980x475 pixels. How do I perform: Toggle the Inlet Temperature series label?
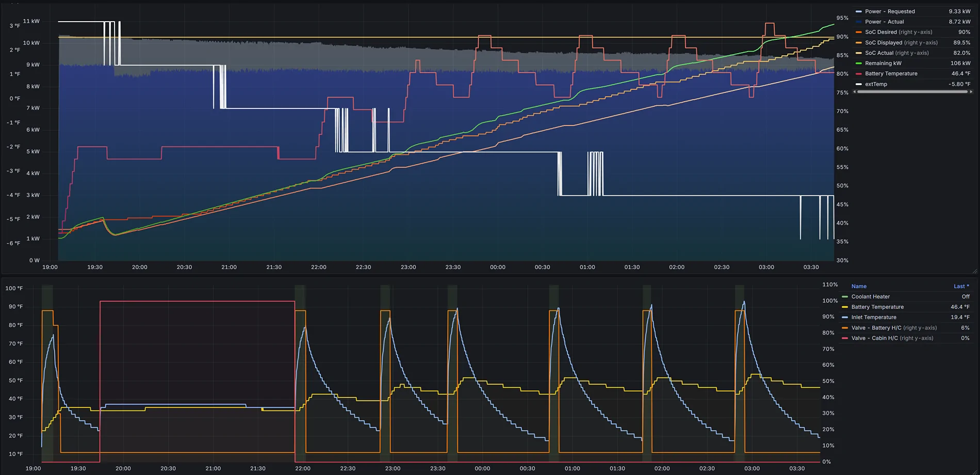pyautogui.click(x=873, y=318)
